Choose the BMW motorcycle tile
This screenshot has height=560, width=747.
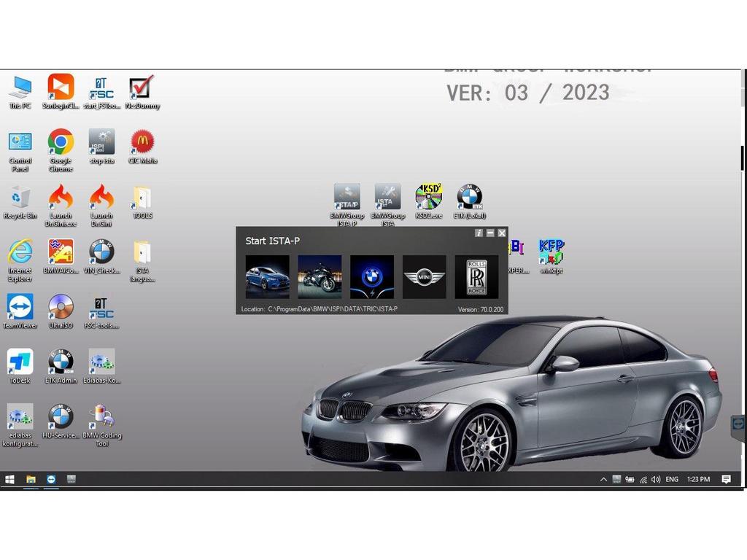pos(320,276)
